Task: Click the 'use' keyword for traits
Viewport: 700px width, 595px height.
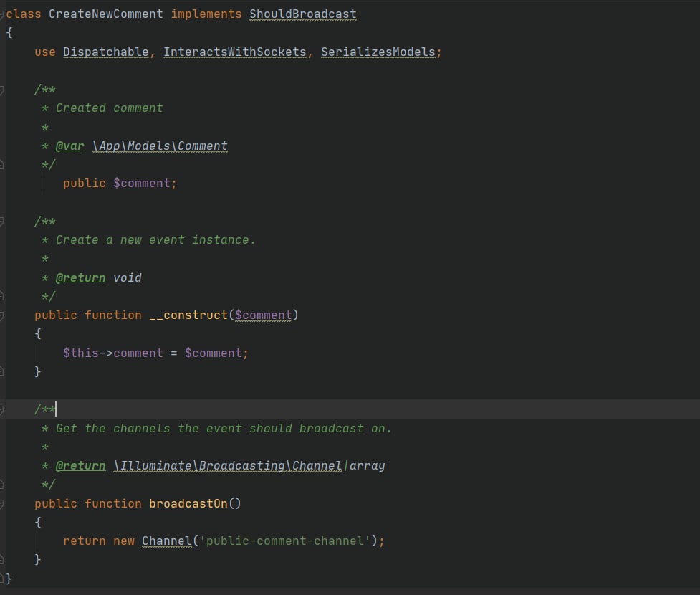Action: pyautogui.click(x=45, y=52)
